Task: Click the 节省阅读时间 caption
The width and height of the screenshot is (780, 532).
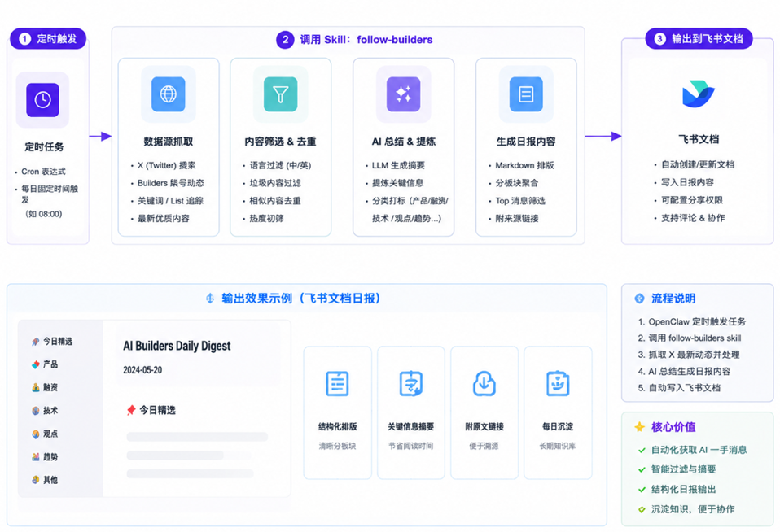Action: [411, 446]
